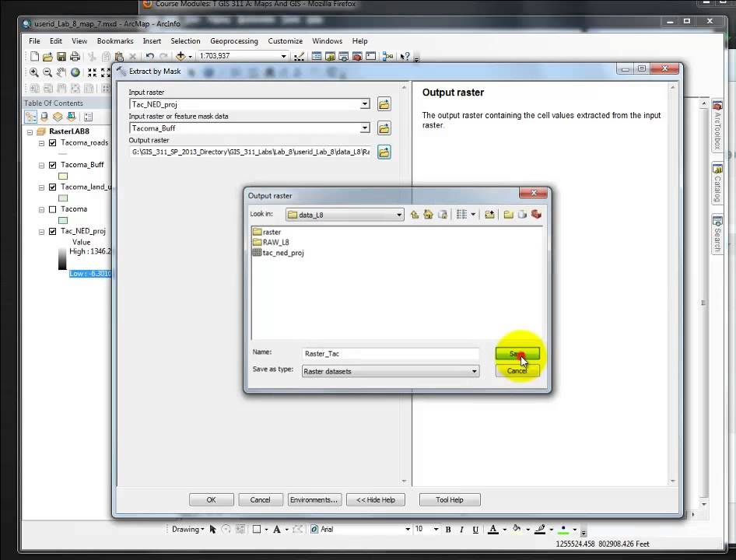Open a map file with Open icon
Image resolution: width=736 pixels, height=560 pixels.
point(47,57)
